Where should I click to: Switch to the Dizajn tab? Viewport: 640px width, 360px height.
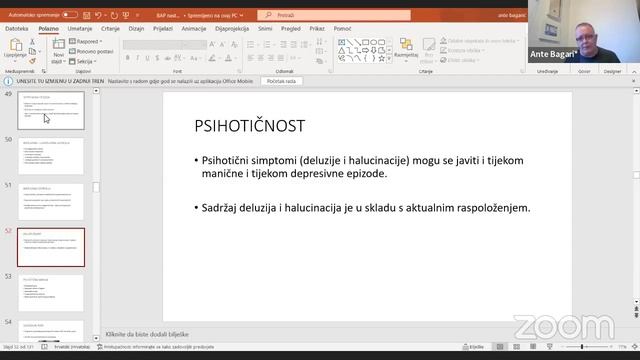(x=136, y=29)
